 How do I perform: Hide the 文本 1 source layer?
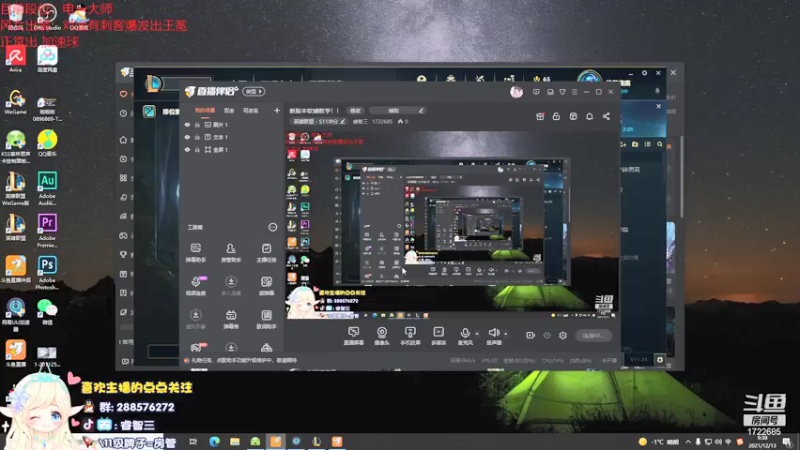tap(187, 137)
